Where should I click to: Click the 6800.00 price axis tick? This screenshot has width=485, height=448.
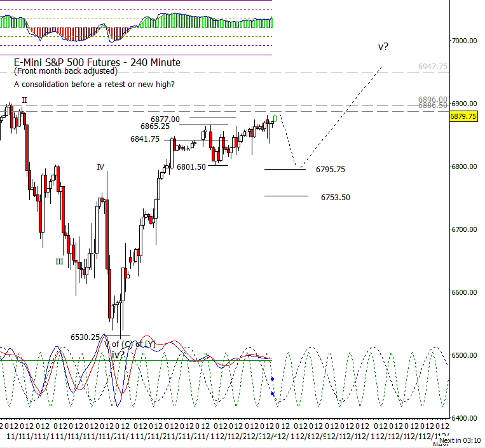point(464,166)
